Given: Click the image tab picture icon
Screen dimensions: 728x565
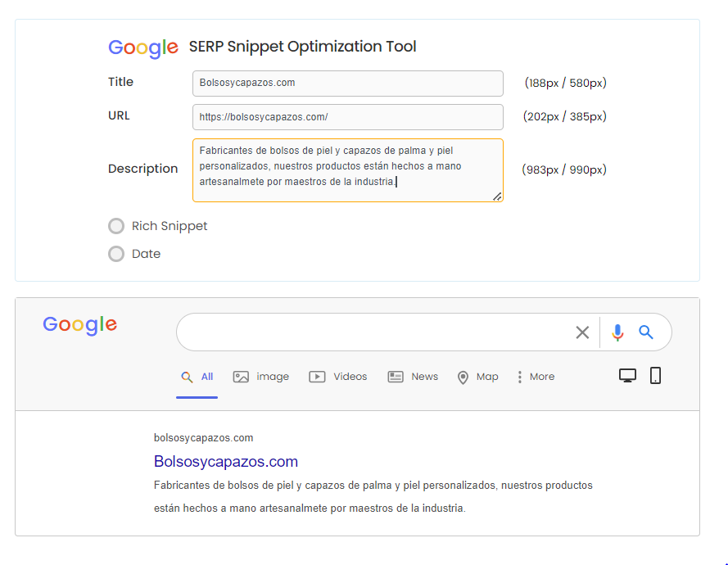Looking at the screenshot, I should point(241,377).
